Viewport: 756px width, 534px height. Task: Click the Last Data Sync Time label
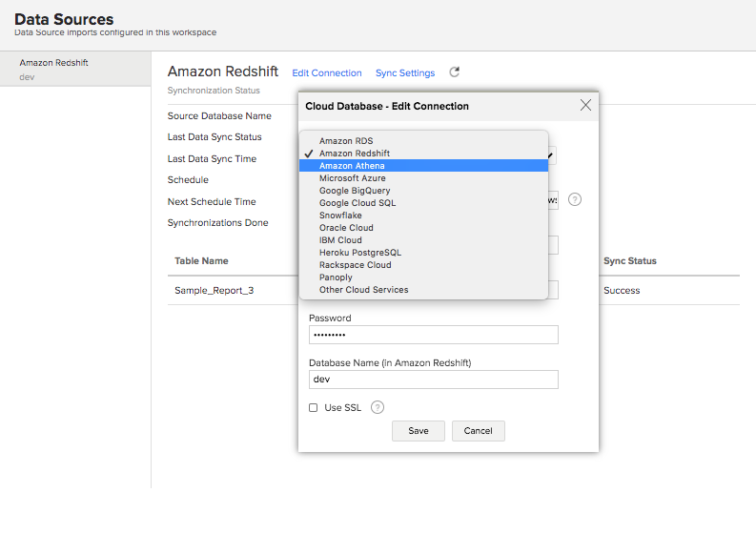pyautogui.click(x=213, y=158)
